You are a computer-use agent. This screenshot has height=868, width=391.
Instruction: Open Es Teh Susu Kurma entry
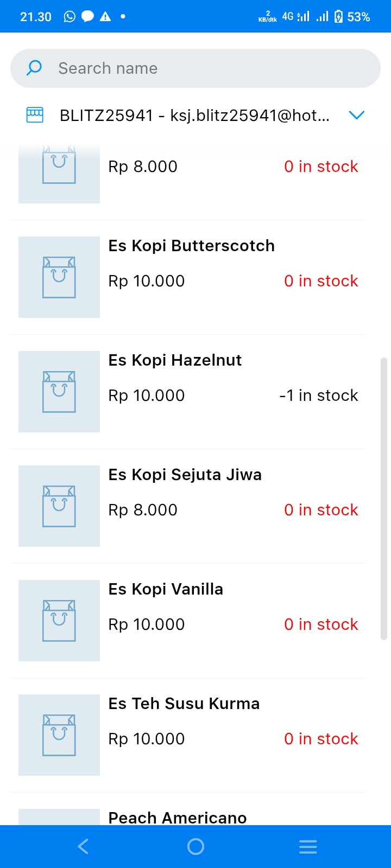(x=184, y=704)
